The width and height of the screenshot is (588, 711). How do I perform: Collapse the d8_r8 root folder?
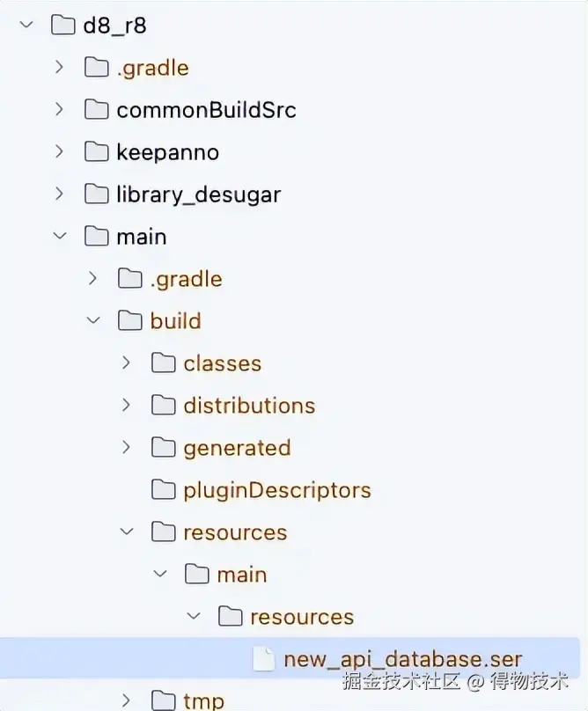[26, 25]
